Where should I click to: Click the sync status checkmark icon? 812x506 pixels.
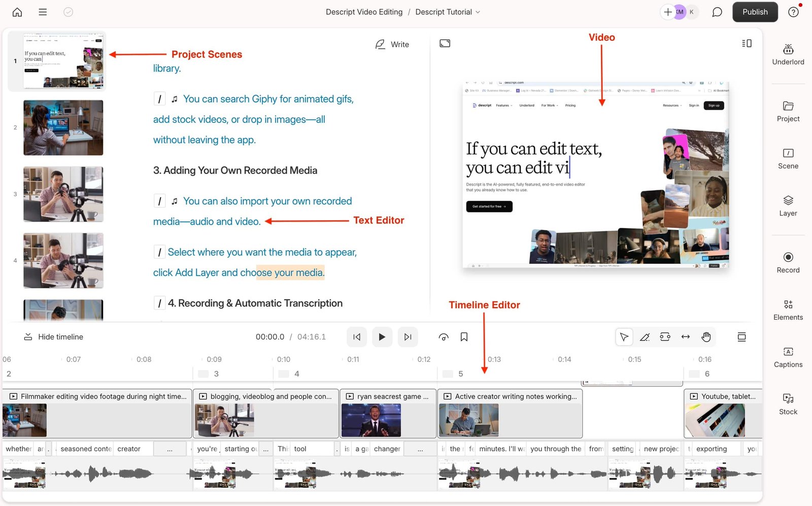68,12
